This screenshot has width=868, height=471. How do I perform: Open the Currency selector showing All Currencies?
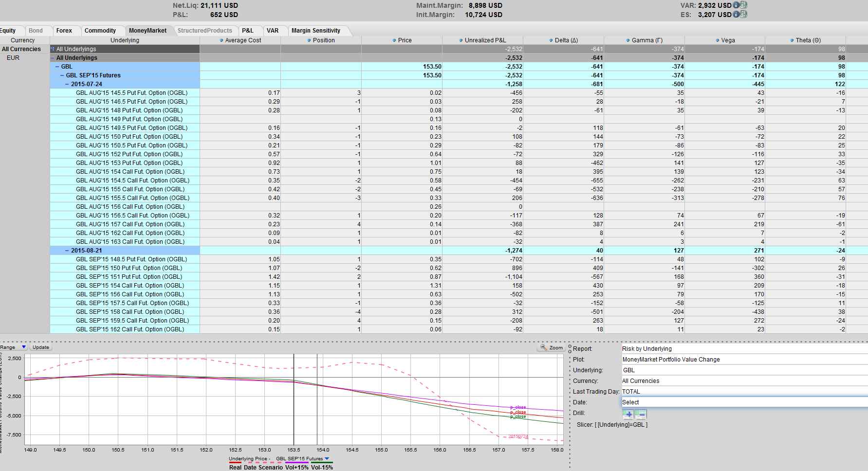(744, 381)
